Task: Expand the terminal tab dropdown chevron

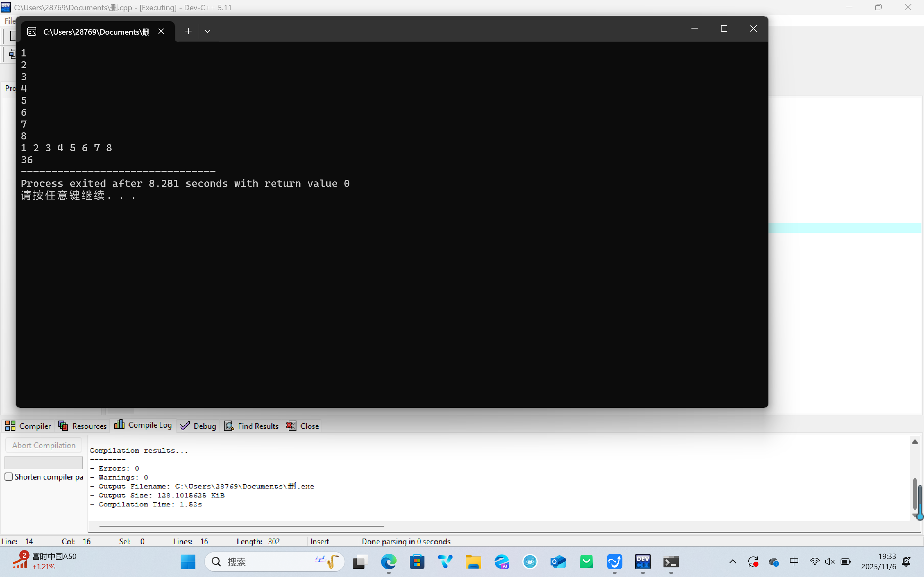Action: pyautogui.click(x=207, y=31)
